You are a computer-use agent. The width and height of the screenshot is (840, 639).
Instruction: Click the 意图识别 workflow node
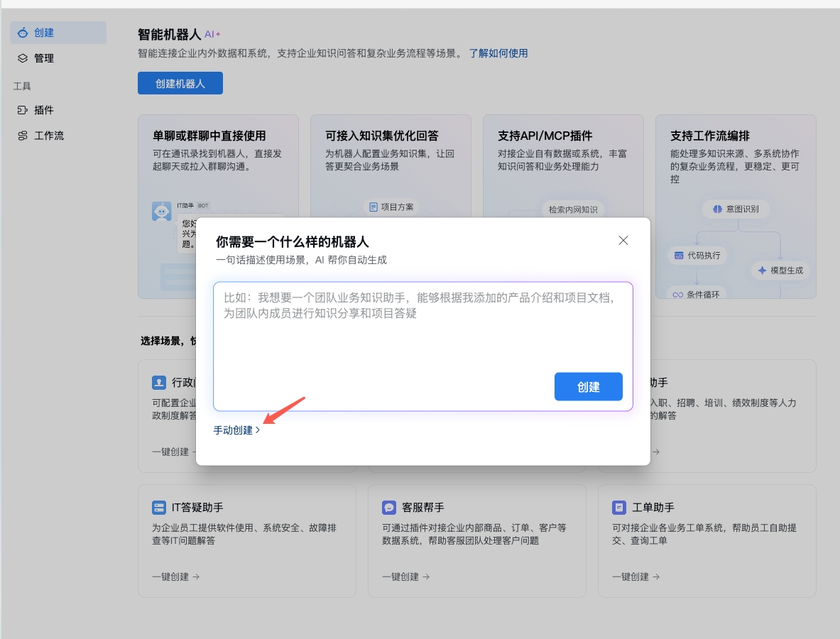[736, 209]
